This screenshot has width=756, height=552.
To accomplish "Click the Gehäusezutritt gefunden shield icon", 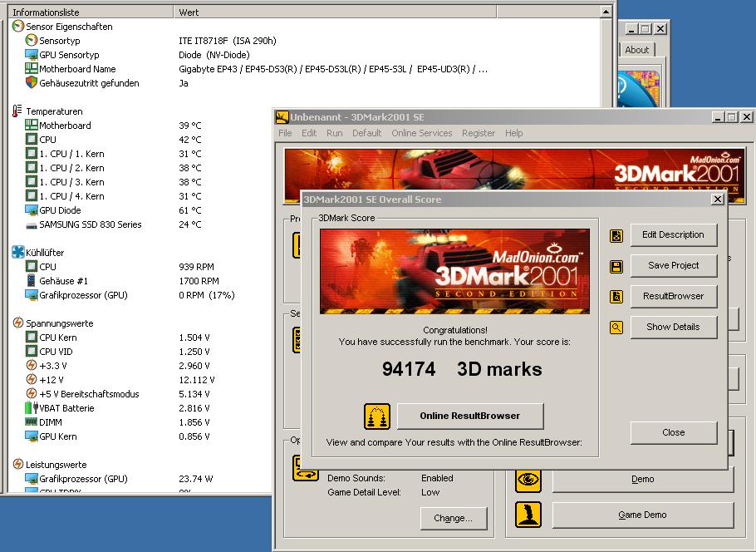I will tap(32, 82).
